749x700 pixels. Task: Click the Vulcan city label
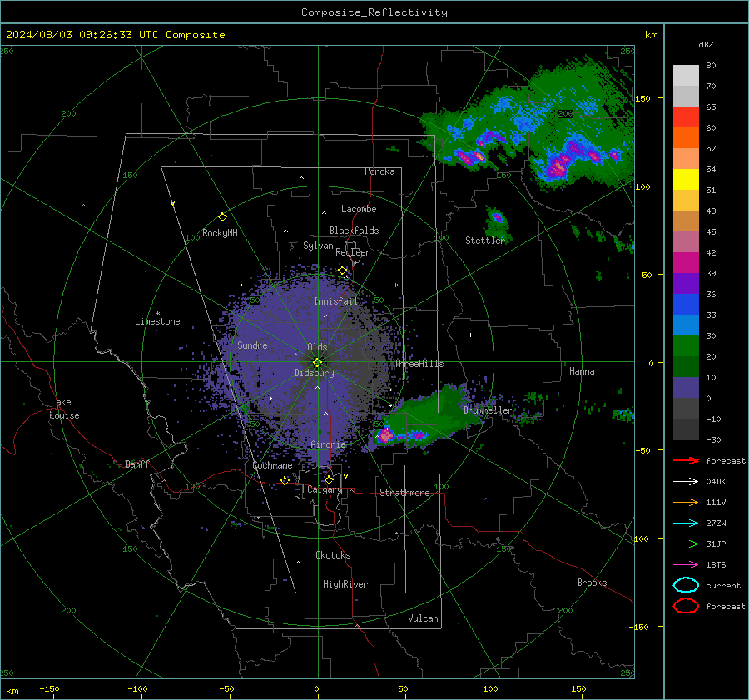[x=423, y=618]
